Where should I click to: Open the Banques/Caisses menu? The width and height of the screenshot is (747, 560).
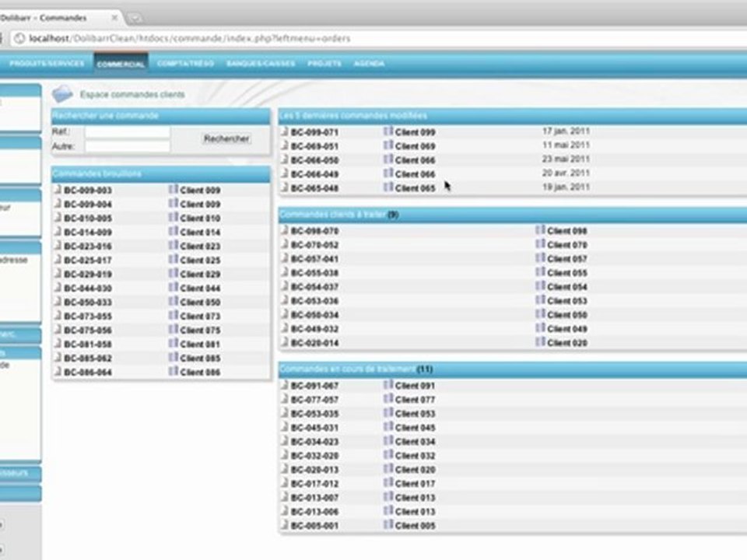pos(261,63)
